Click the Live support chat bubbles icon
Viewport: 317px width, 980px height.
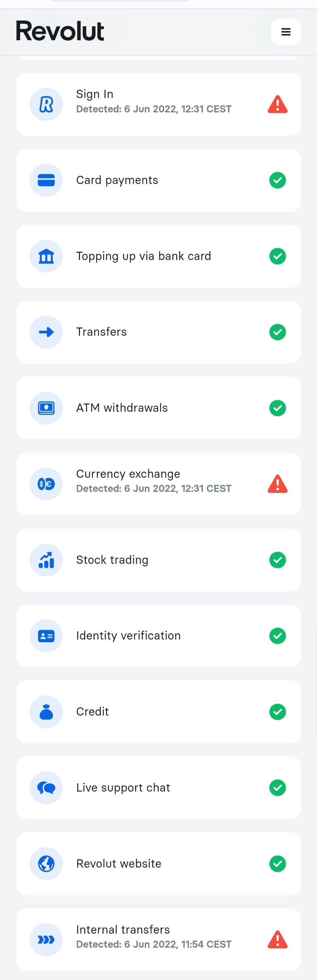click(46, 788)
